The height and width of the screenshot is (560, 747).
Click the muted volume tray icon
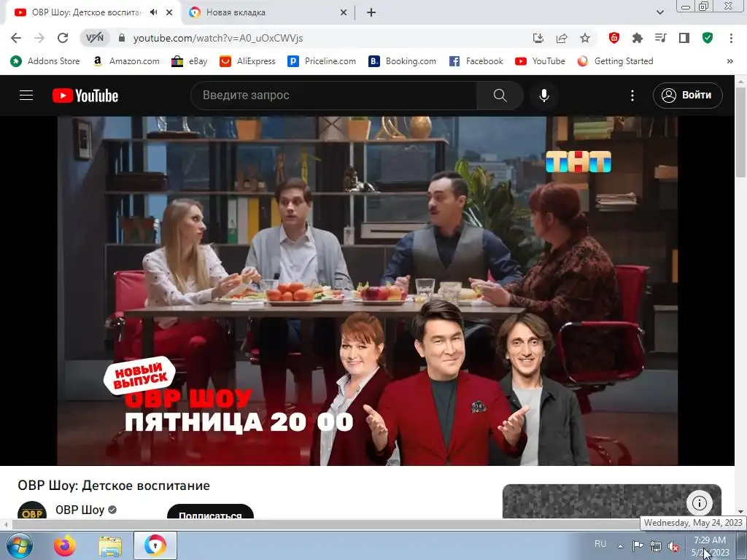(673, 546)
